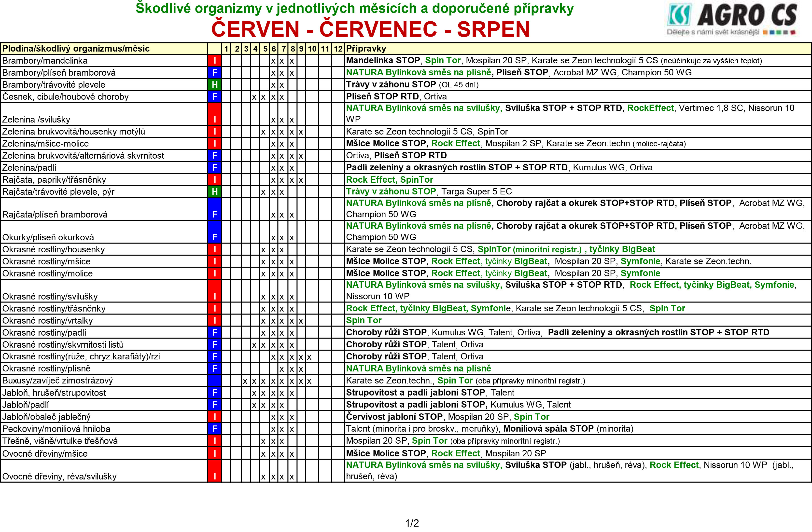
Task: Select row Okrasné rostliny/vrtalky
Action: pos(406,320)
